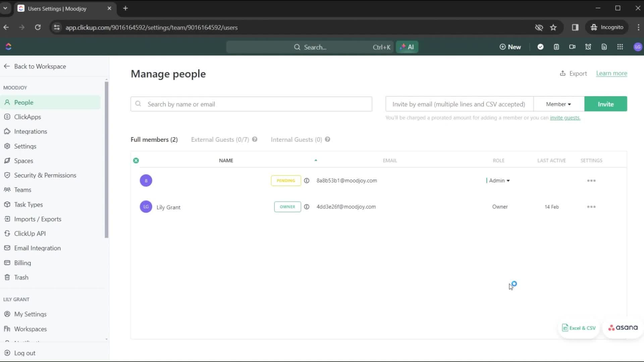This screenshot has height=362, width=644.
Task: Click Back to Workspace navigation
Action: (x=35, y=66)
